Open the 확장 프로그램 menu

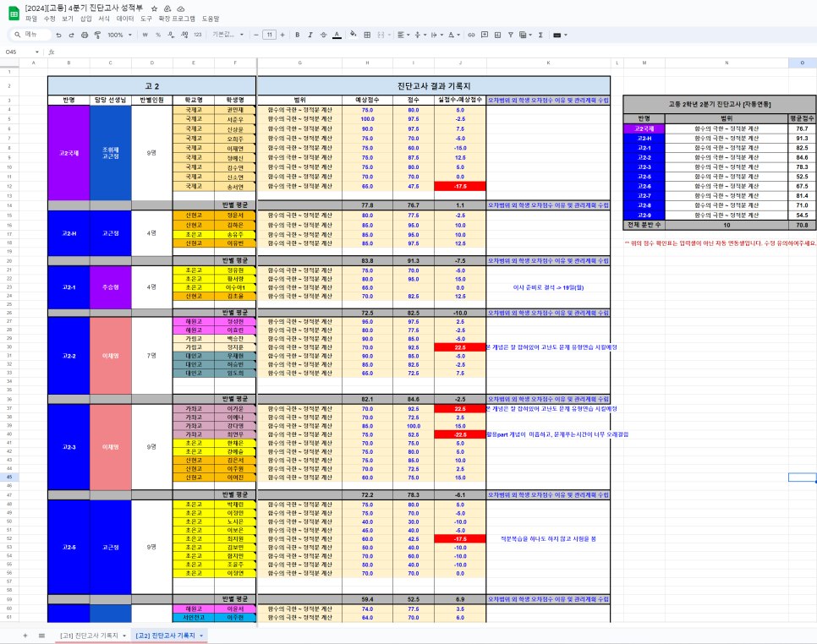(x=177, y=19)
